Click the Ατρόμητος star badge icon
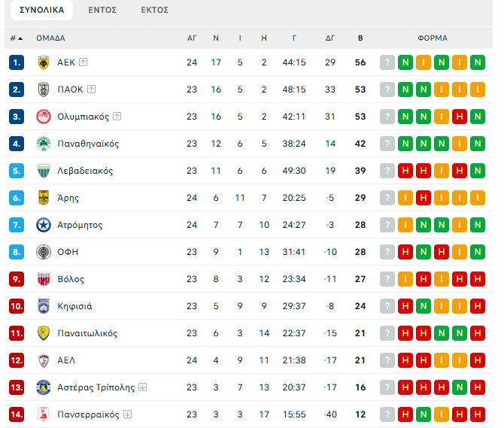This screenshot has width=504, height=428. (x=43, y=225)
